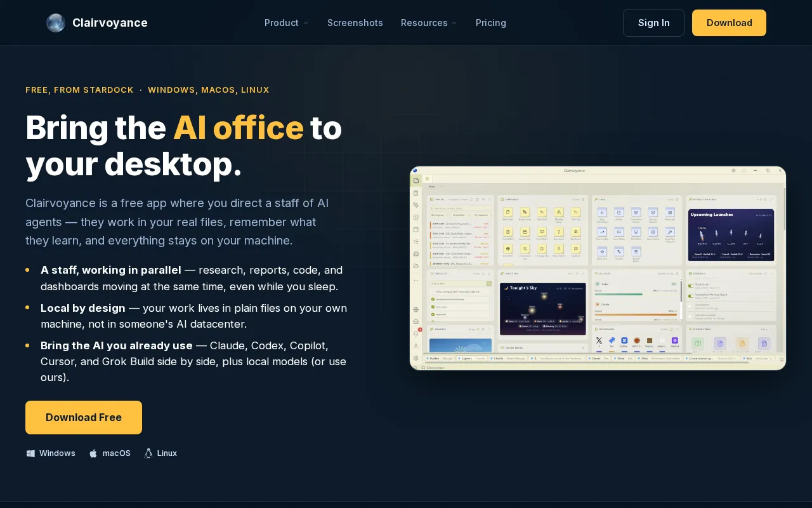
Task: Click the yellow Download button in the header
Action: 729,23
